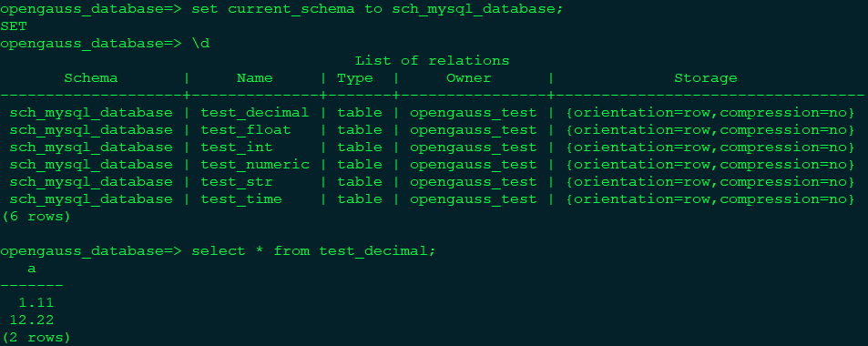Click the value 1.11 in results

coord(36,303)
